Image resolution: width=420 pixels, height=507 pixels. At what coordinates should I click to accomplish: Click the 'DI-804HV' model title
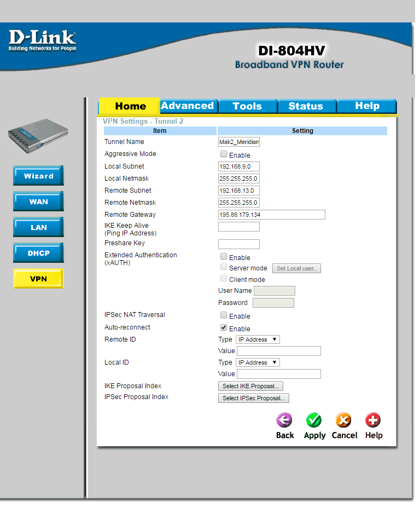click(x=291, y=51)
